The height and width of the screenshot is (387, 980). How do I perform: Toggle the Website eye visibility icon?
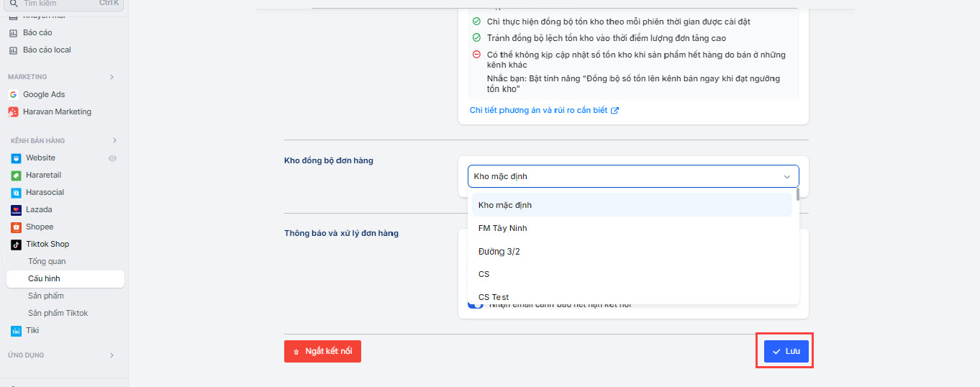coord(112,158)
